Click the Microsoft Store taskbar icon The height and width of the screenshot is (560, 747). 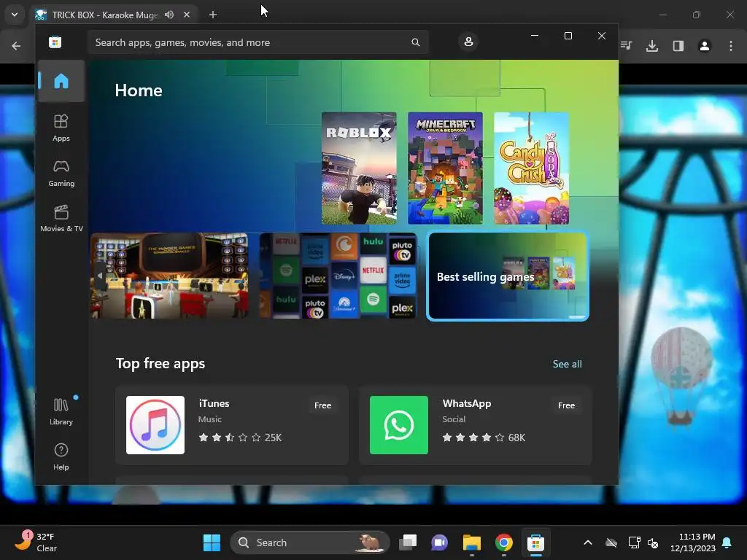point(535,542)
